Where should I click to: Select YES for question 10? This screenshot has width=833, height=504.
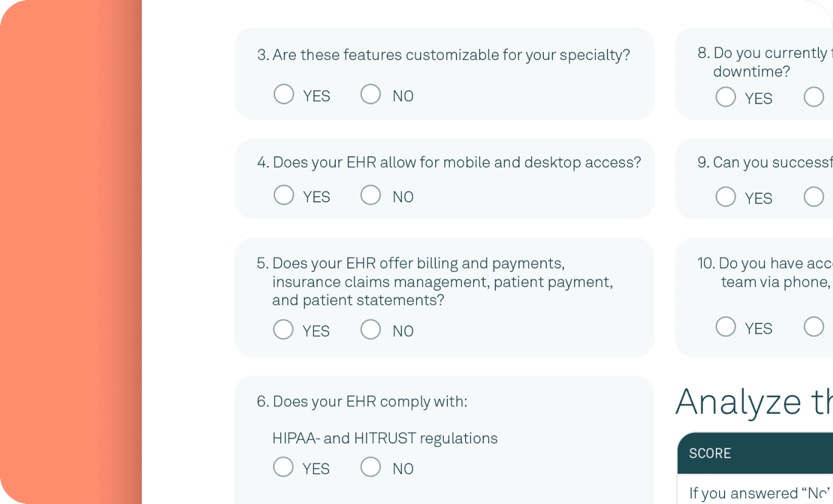coord(726,327)
